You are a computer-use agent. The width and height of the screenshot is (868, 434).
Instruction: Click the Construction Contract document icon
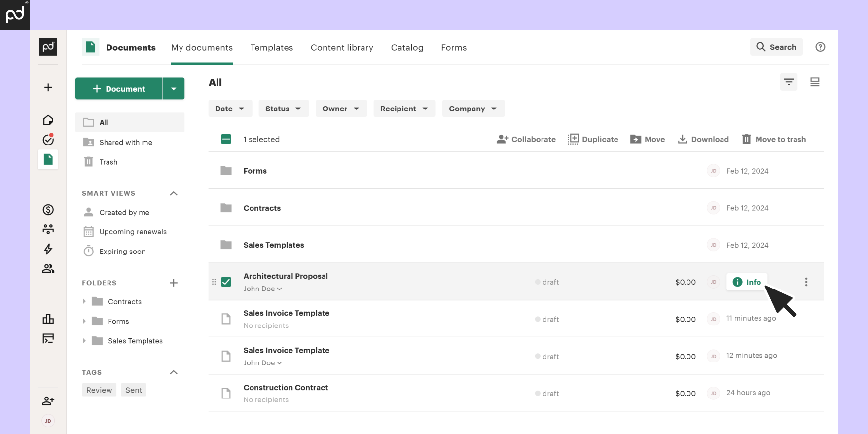pos(226,393)
